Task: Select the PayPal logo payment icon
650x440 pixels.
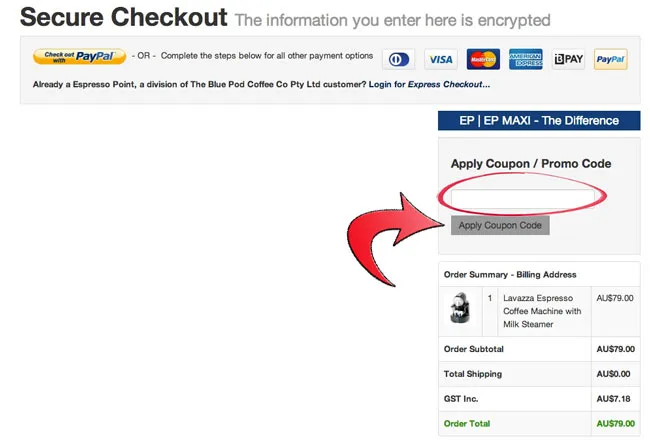Action: pos(611,59)
